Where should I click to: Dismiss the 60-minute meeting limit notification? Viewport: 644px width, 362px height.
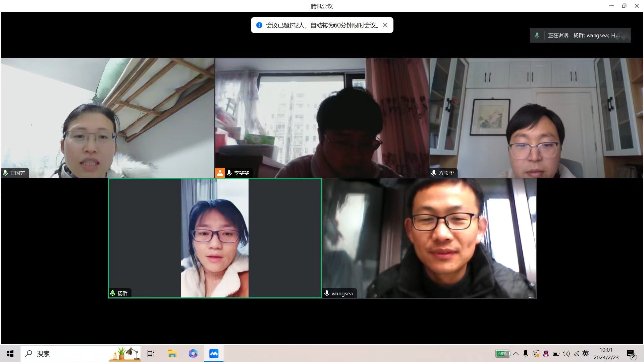coord(385,25)
